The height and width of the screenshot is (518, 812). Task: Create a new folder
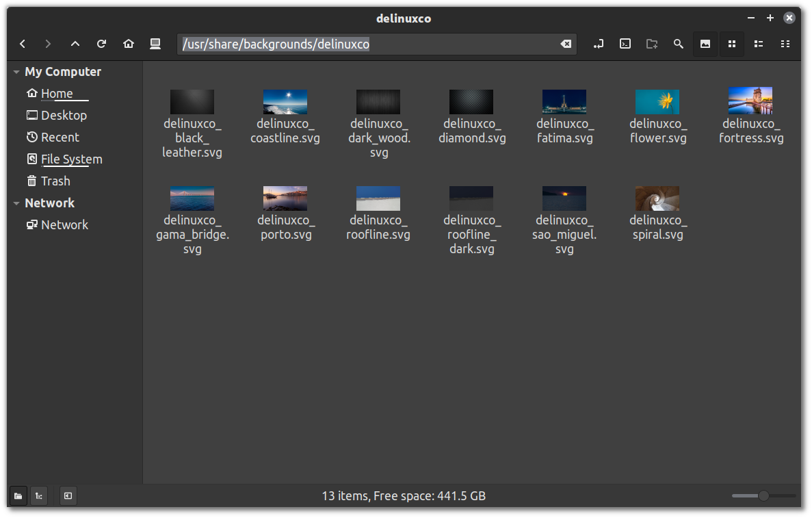651,44
